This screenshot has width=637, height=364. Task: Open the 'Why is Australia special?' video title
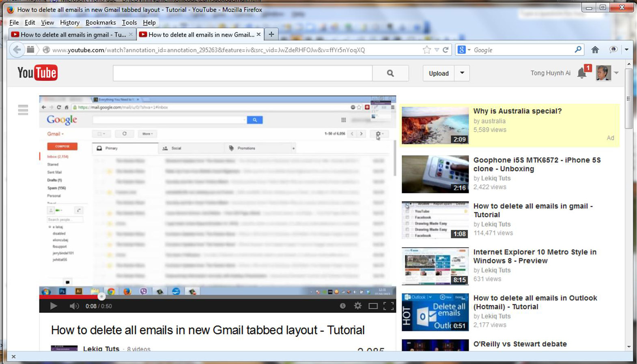coord(517,111)
